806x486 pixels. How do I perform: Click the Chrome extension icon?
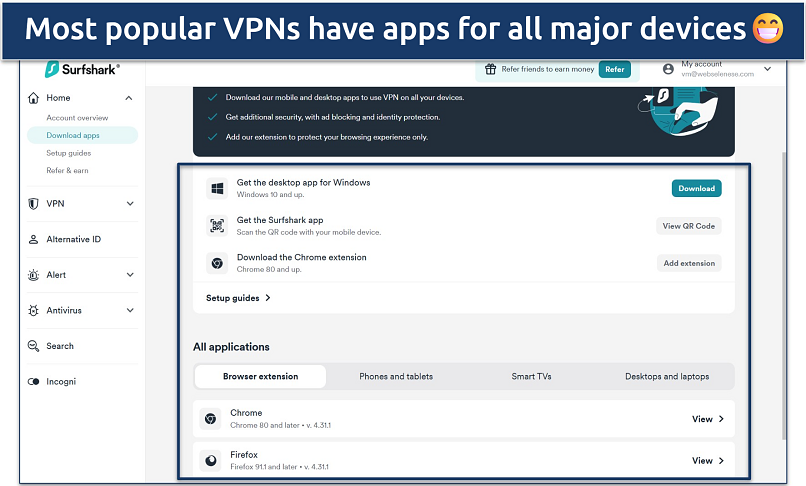point(216,263)
